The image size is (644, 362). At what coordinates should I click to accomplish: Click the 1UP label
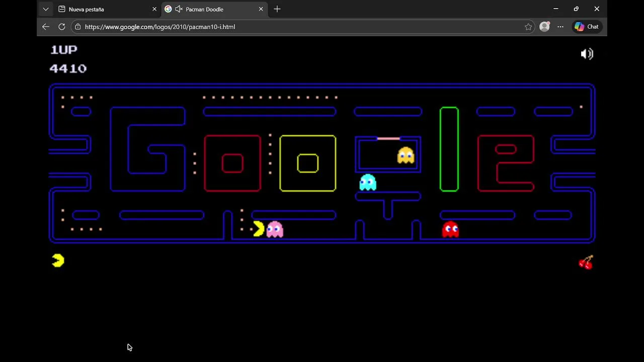click(x=64, y=49)
